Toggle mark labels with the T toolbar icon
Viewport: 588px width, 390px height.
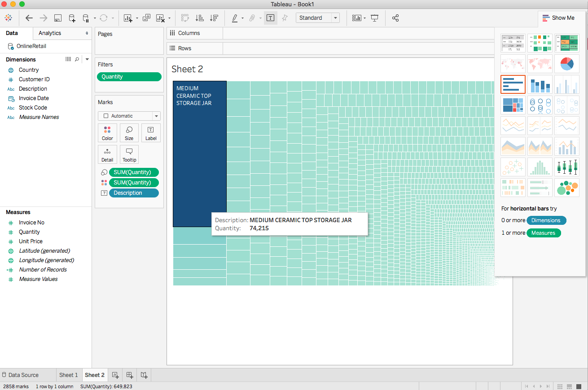click(270, 18)
